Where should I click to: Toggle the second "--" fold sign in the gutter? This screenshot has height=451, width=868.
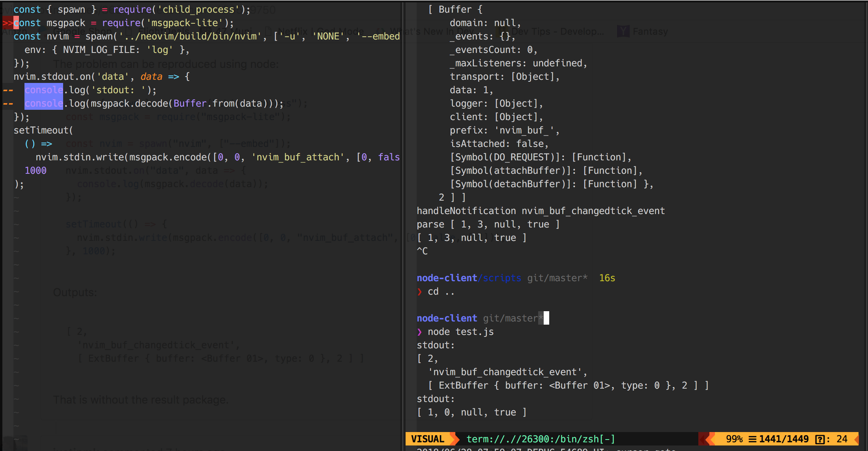pyautogui.click(x=7, y=103)
